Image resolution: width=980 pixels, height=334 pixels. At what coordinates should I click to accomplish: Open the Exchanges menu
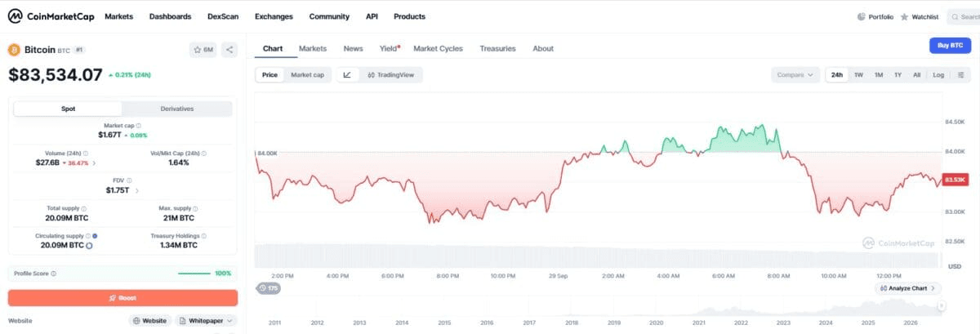[274, 16]
